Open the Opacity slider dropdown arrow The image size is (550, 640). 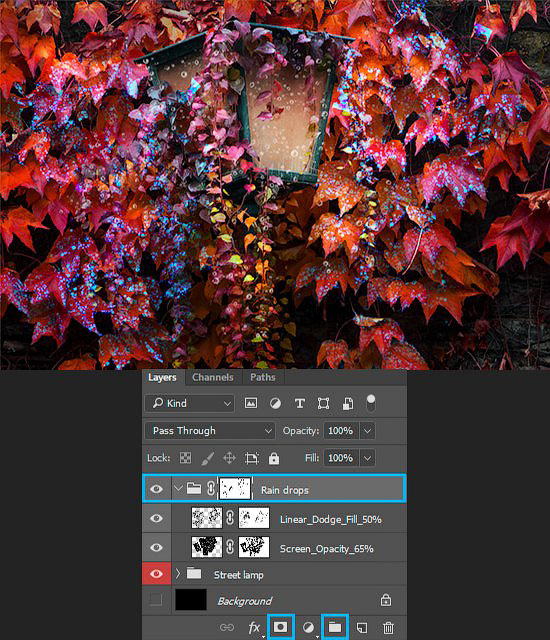(367, 431)
